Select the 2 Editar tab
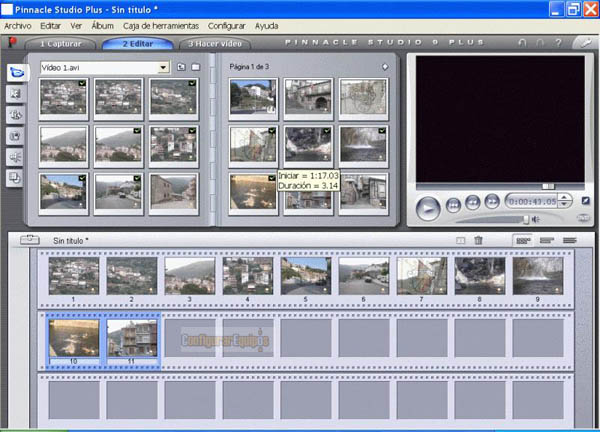The width and height of the screenshot is (600, 432). click(138, 44)
